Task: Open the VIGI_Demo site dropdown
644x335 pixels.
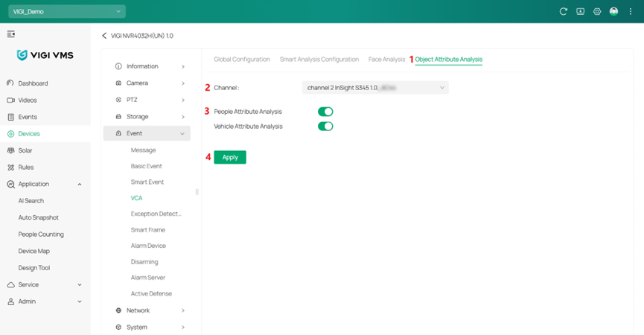Action: [66, 12]
